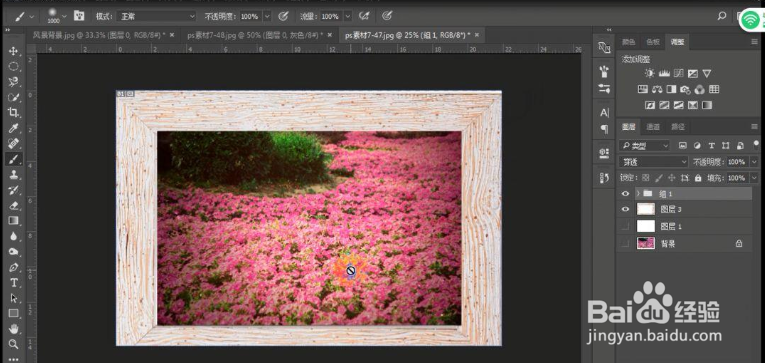Add an Invert adjustment
Screen dimensions: 765x363
point(649,105)
